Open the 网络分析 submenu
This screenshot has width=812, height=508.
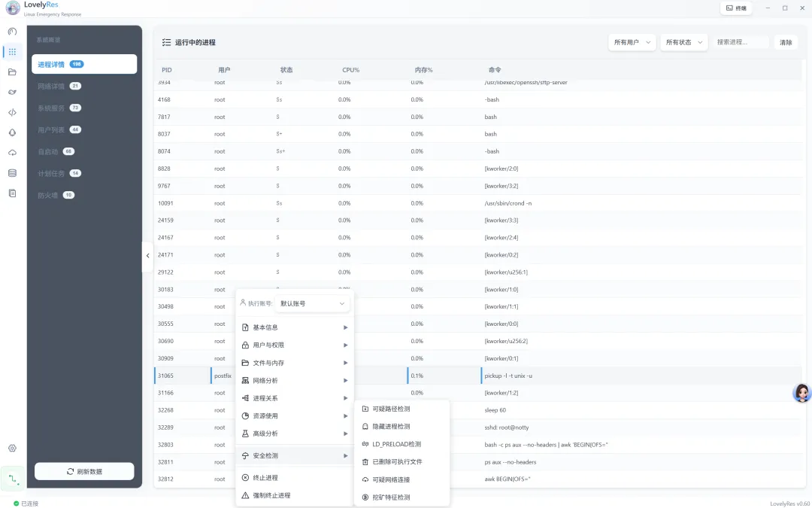[295, 381]
